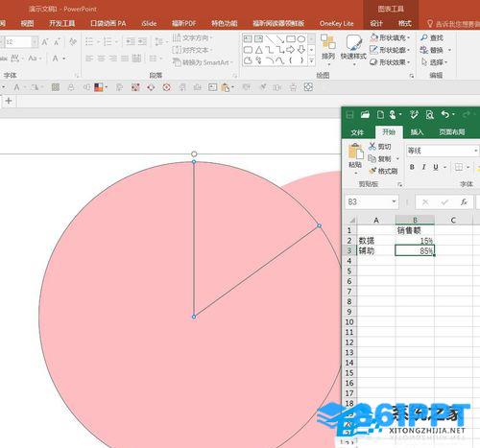Toggle Italic in the Excel ribbon

(x=423, y=167)
